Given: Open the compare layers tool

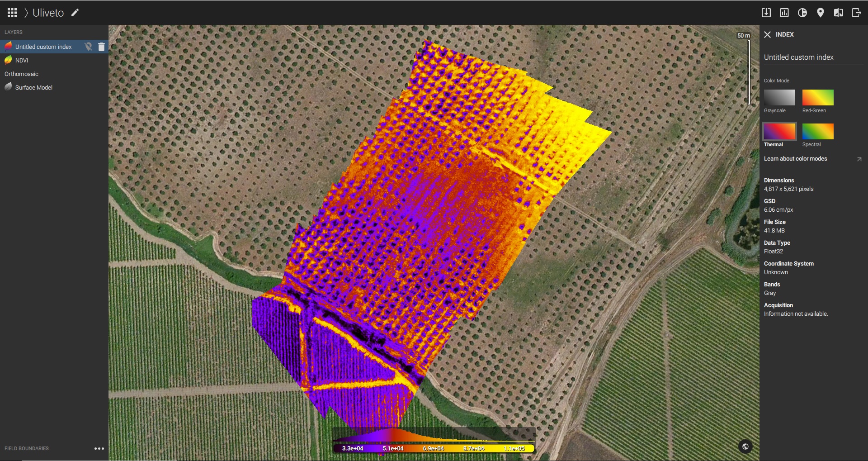Looking at the screenshot, I should 839,13.
